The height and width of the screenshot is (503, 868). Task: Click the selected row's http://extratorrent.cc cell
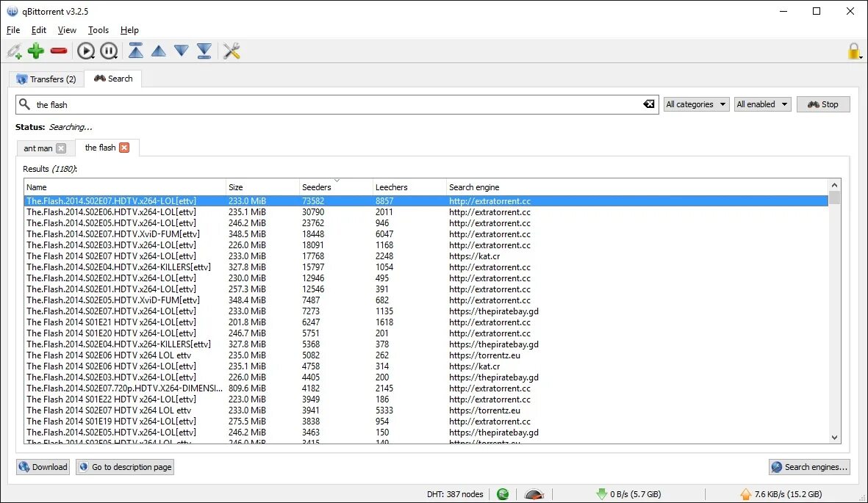pyautogui.click(x=489, y=201)
